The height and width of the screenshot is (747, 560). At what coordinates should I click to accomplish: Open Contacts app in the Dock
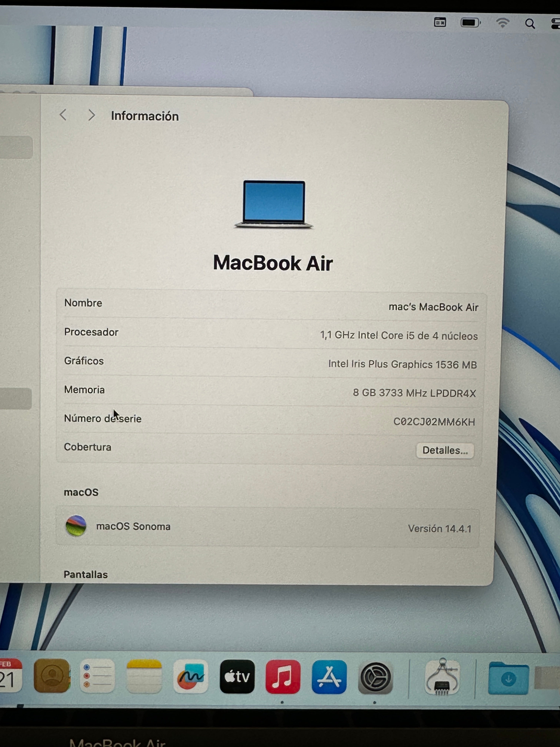tap(52, 676)
